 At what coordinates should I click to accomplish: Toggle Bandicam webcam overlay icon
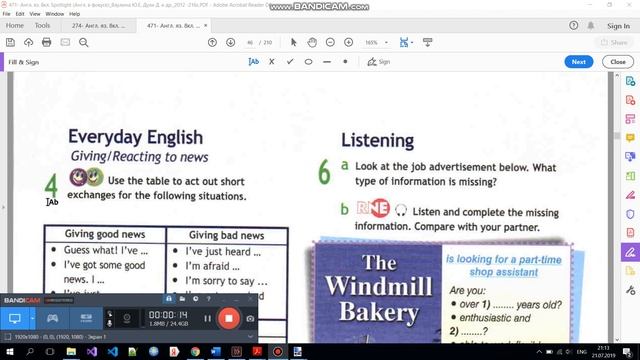(127, 318)
